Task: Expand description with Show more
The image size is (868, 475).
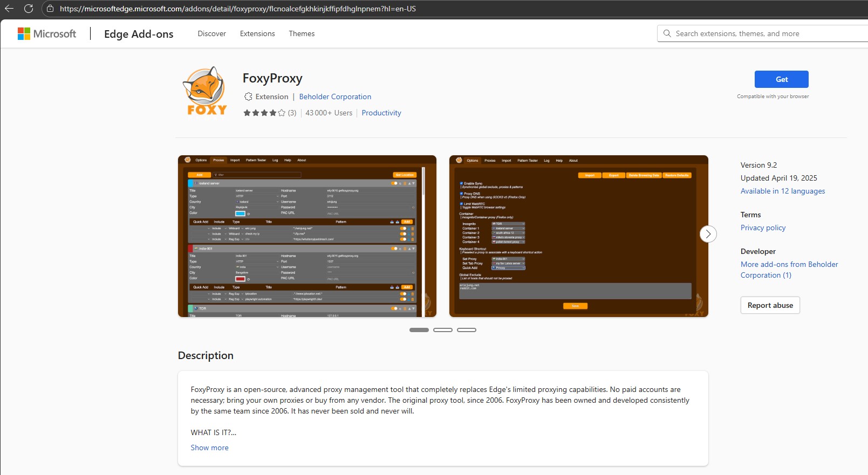Action: [x=210, y=448]
